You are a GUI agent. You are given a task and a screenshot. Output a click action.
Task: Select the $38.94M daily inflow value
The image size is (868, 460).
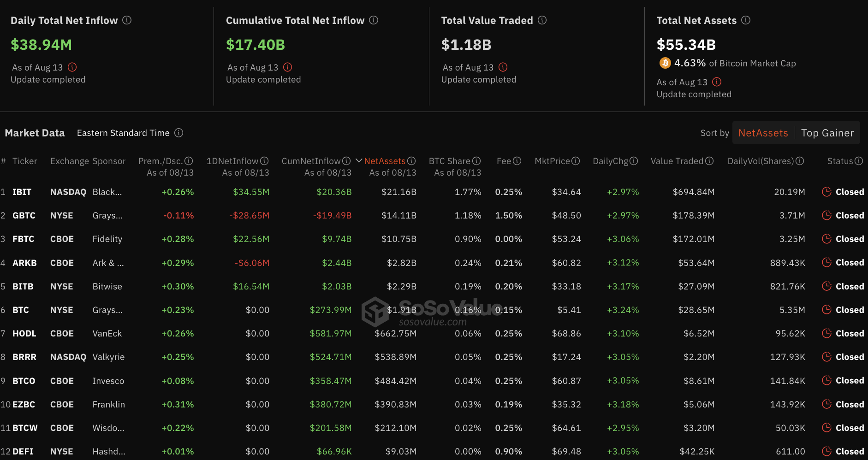click(42, 45)
